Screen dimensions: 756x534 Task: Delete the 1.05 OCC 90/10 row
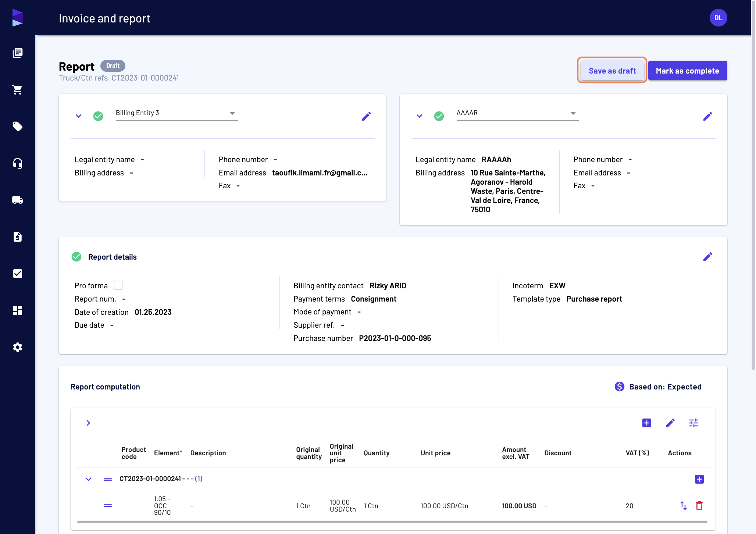[x=699, y=506]
